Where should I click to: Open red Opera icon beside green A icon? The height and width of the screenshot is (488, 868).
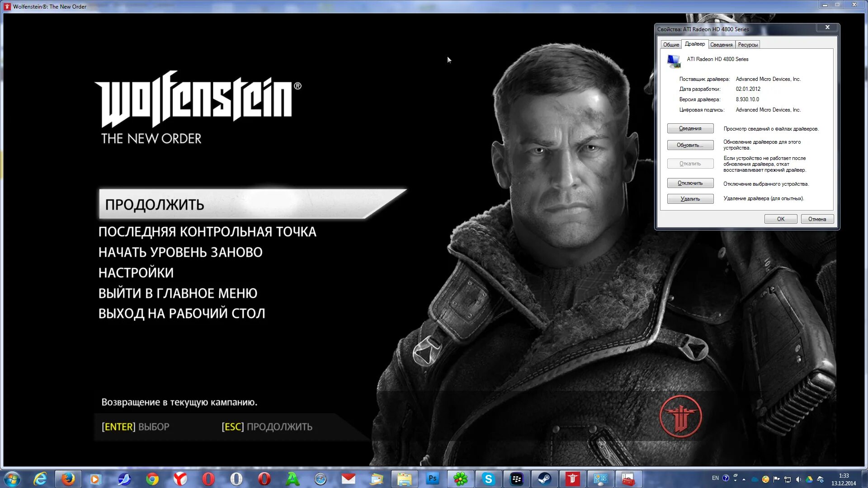click(x=264, y=479)
